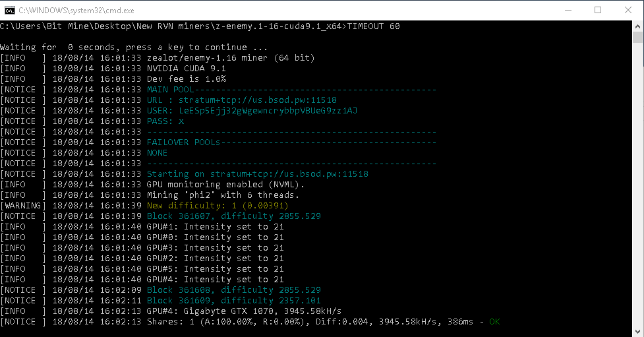Click the green 'OK' status text
This screenshot has height=337, width=644.
(494, 322)
